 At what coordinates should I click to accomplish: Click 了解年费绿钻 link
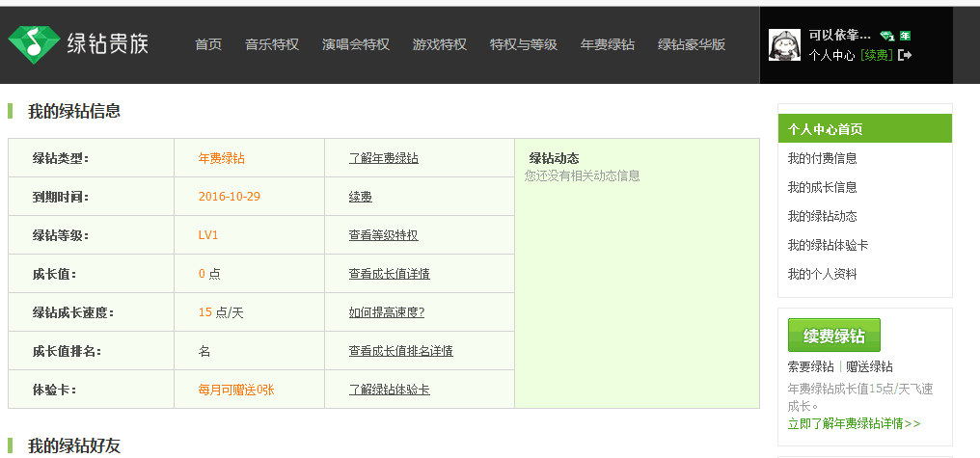click(x=384, y=159)
